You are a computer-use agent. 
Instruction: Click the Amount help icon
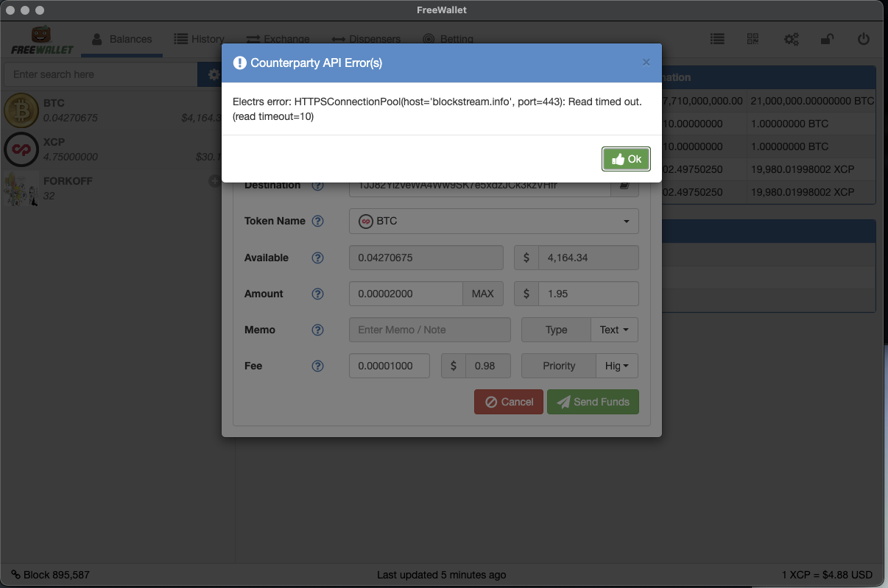pyautogui.click(x=317, y=294)
